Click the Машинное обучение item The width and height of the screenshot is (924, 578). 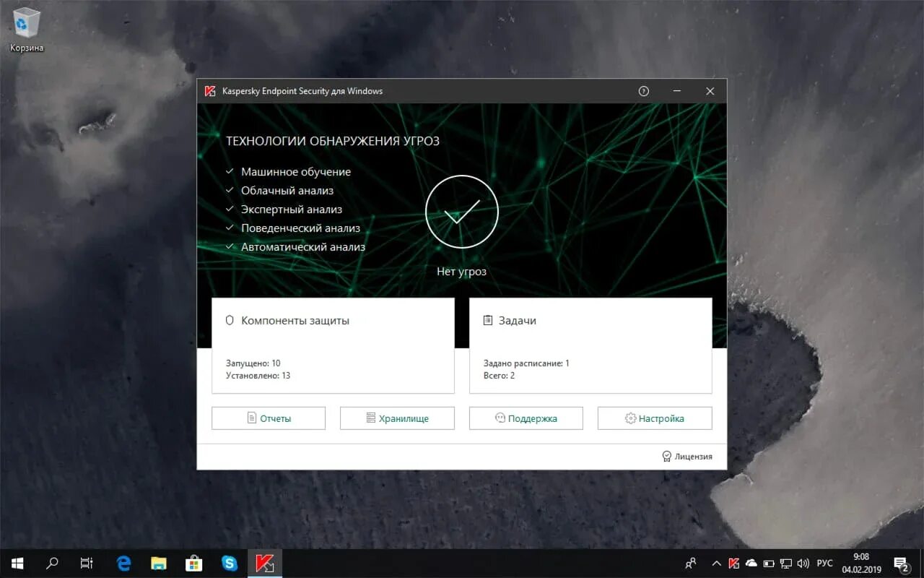296,172
